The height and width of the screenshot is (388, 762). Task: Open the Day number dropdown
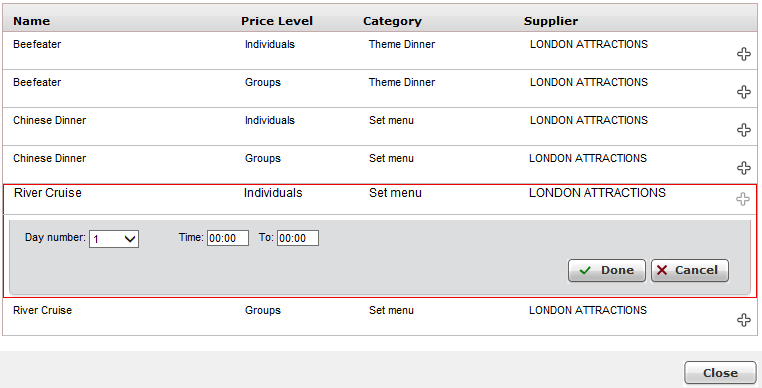pyautogui.click(x=114, y=239)
